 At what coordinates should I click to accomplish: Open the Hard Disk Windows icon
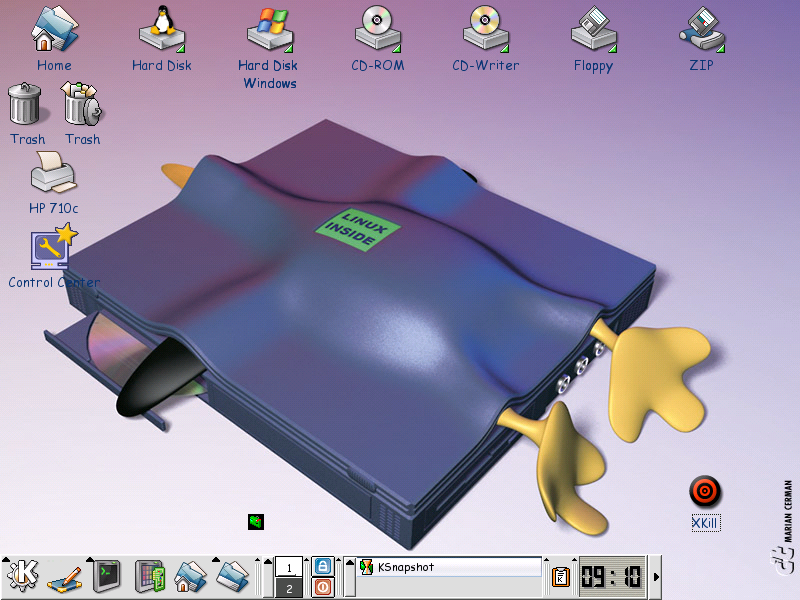click(x=270, y=30)
